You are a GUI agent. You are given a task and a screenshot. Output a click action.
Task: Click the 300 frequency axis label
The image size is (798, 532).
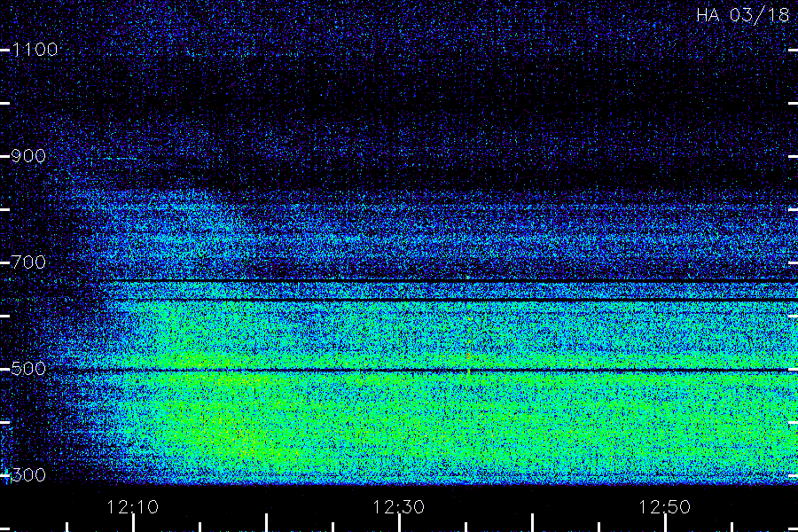click(28, 475)
